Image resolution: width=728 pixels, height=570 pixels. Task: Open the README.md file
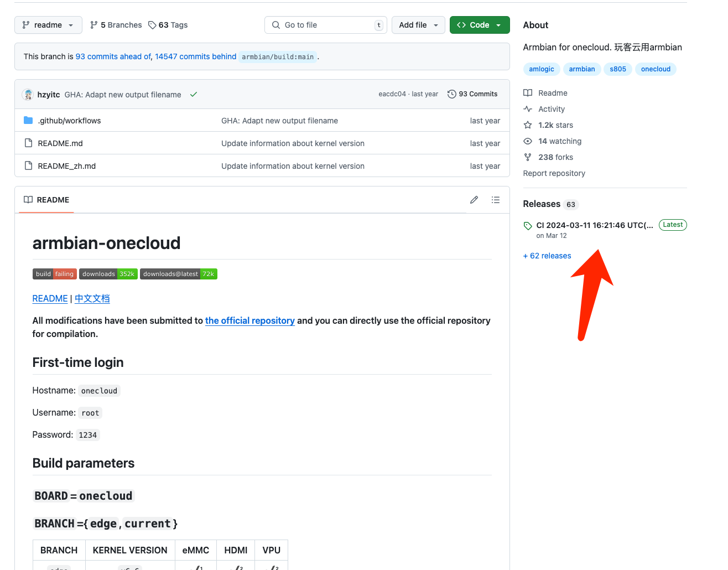pyautogui.click(x=60, y=143)
